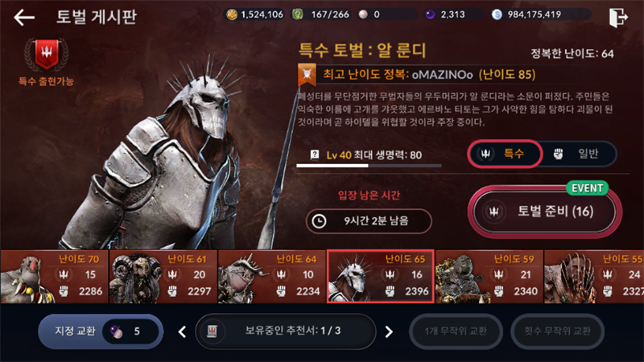This screenshot has height=362, width=644.
Task: Switch to the 일반 mode toggle
Action: (578, 154)
